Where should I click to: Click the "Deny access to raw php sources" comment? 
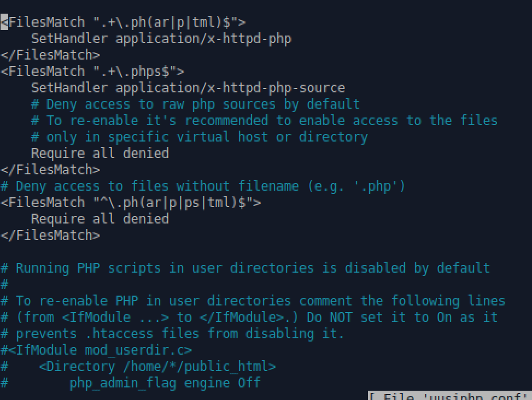(196, 104)
